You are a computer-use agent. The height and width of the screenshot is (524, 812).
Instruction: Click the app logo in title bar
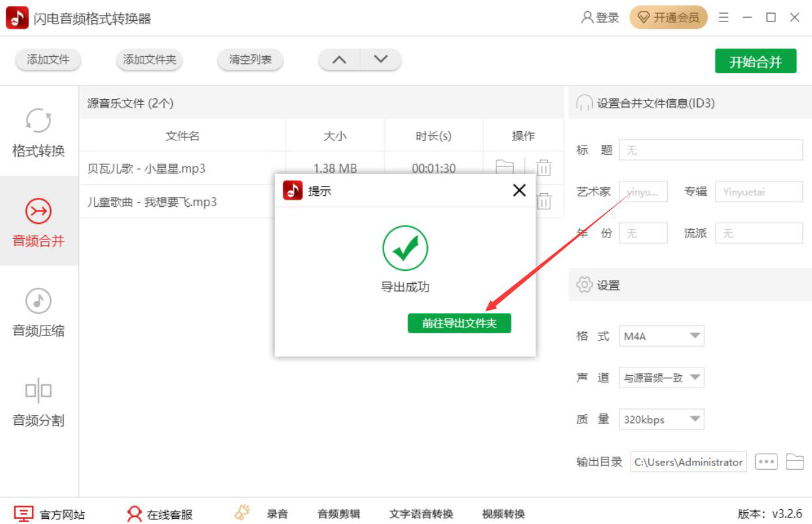tap(17, 18)
